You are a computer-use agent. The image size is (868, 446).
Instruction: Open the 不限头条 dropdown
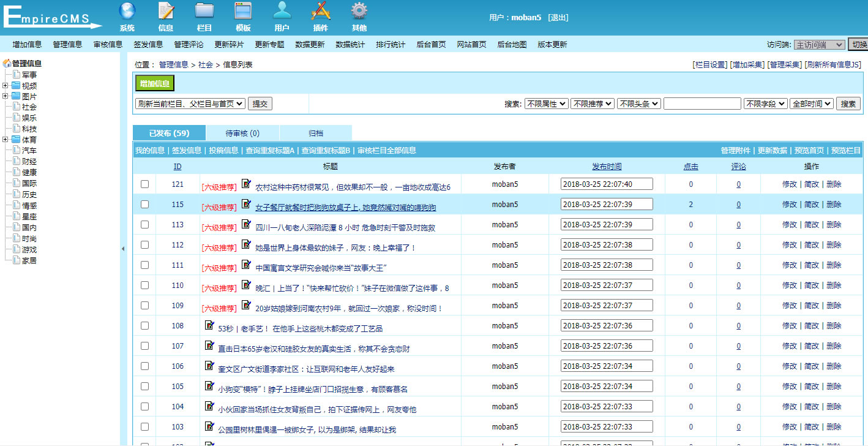coord(638,104)
